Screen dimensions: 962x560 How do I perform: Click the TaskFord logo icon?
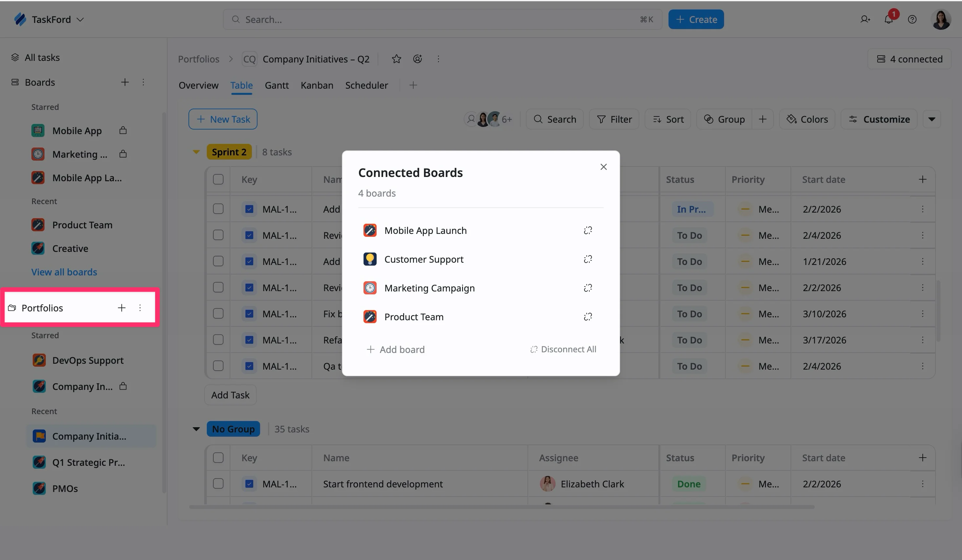pos(20,20)
